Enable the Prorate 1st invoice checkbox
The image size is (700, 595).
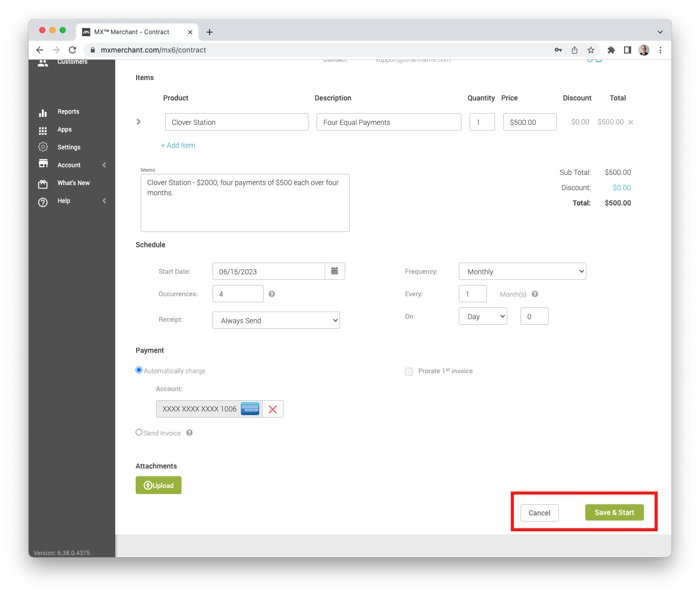(409, 371)
